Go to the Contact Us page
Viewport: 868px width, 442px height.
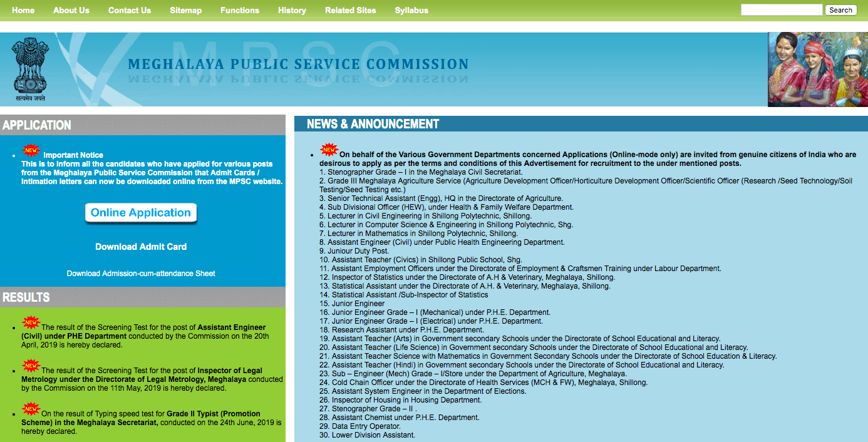pyautogui.click(x=130, y=10)
